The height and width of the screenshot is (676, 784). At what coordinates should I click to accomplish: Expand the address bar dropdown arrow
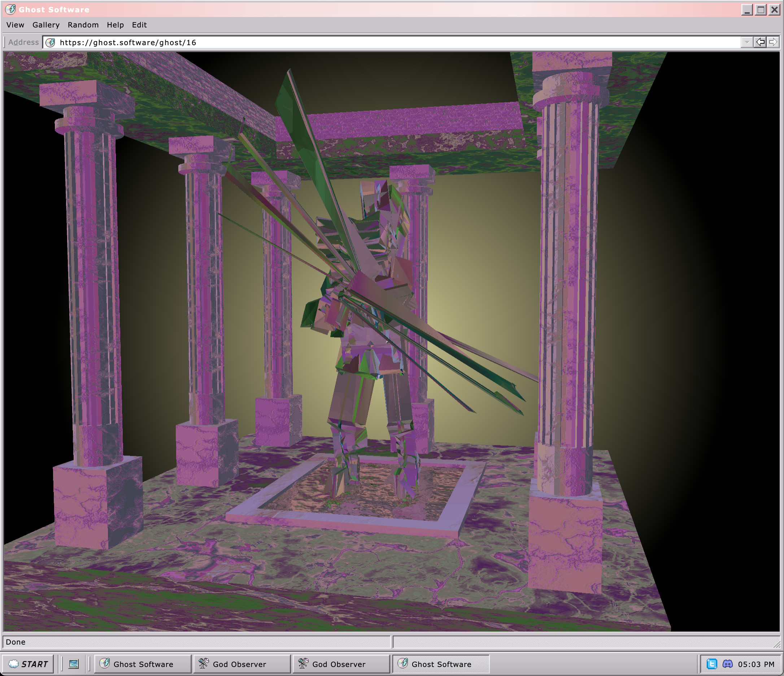(x=746, y=42)
